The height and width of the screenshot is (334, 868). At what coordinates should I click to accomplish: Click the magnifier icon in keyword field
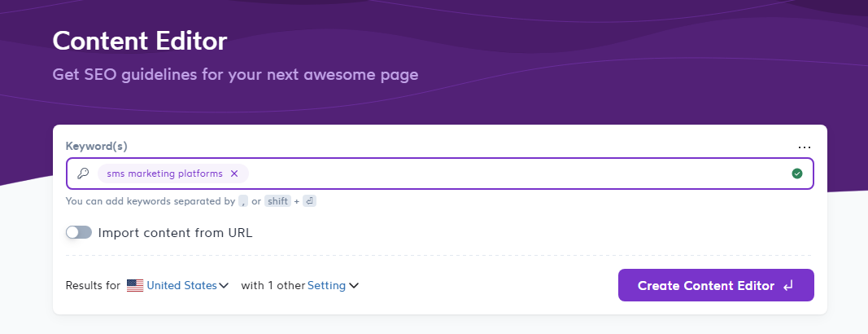click(82, 174)
